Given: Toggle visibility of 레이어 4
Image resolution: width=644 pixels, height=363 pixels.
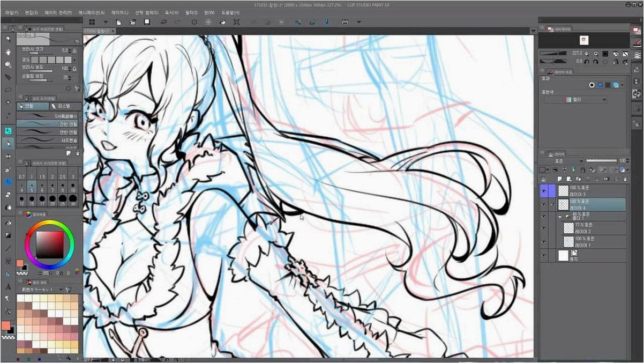Looking at the screenshot, I should [544, 204].
